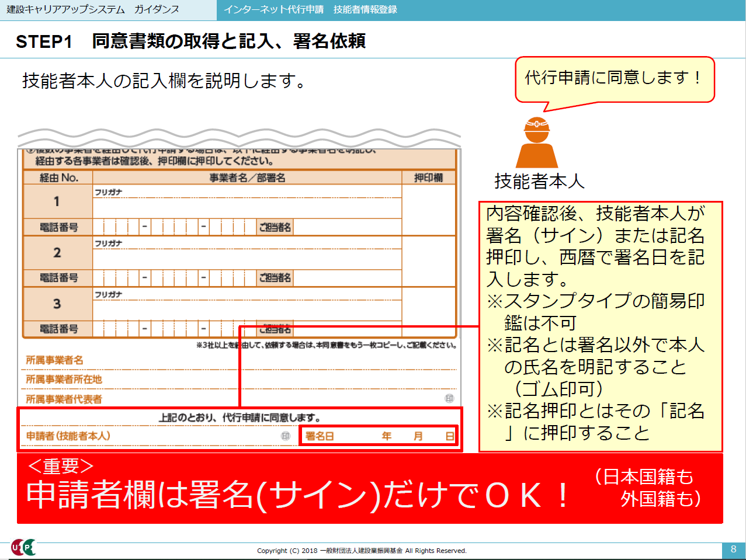Click the ご担当者名 field in row 1
This screenshot has height=560, width=746.
coord(346,227)
